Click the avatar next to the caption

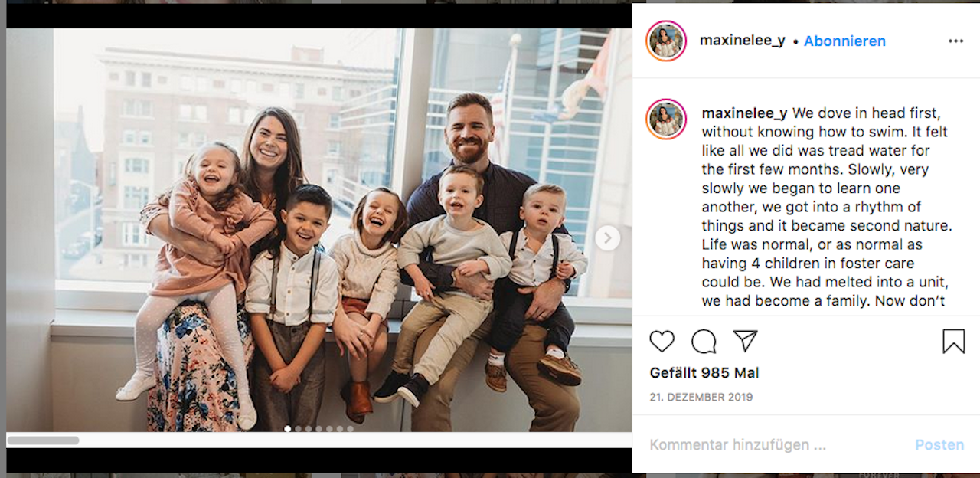(x=665, y=118)
